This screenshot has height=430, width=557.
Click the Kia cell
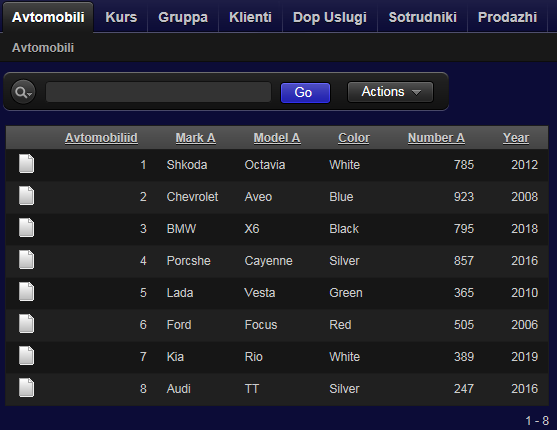(x=175, y=357)
